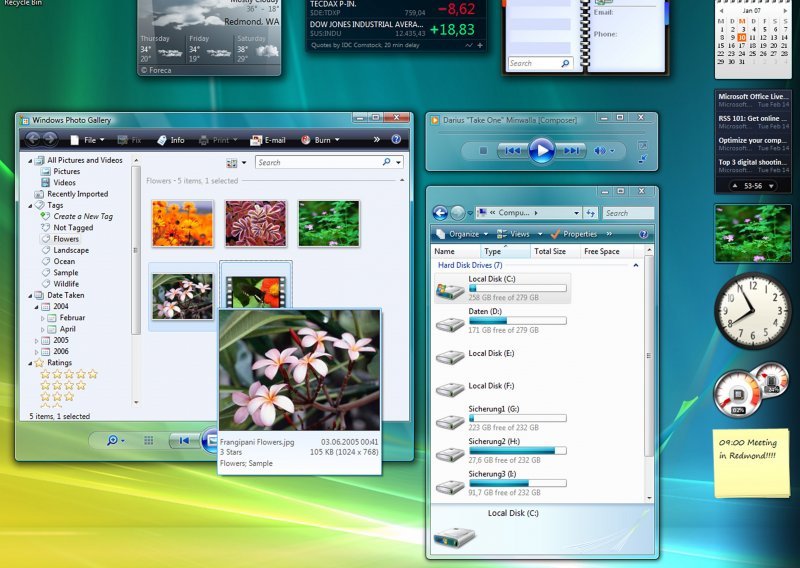Screen dimensions: 800x568
Task: Show more Photo Gallery toolbar commands
Action: coord(377,139)
